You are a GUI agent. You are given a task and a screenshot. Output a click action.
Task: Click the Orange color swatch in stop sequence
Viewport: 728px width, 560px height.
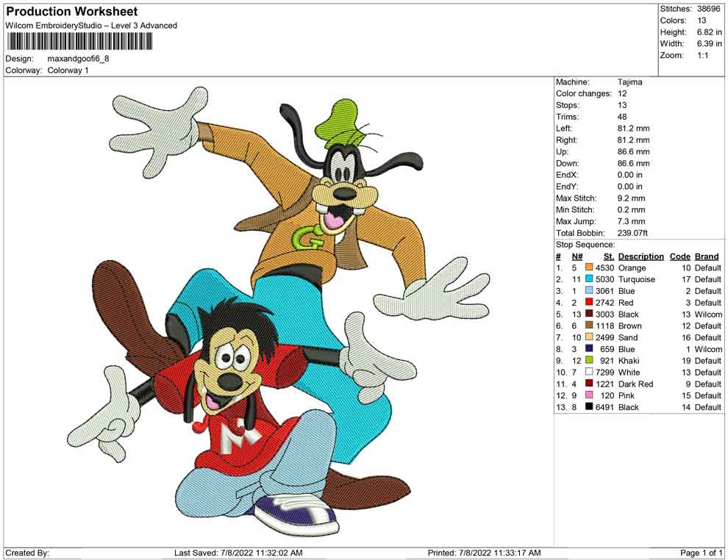589,268
